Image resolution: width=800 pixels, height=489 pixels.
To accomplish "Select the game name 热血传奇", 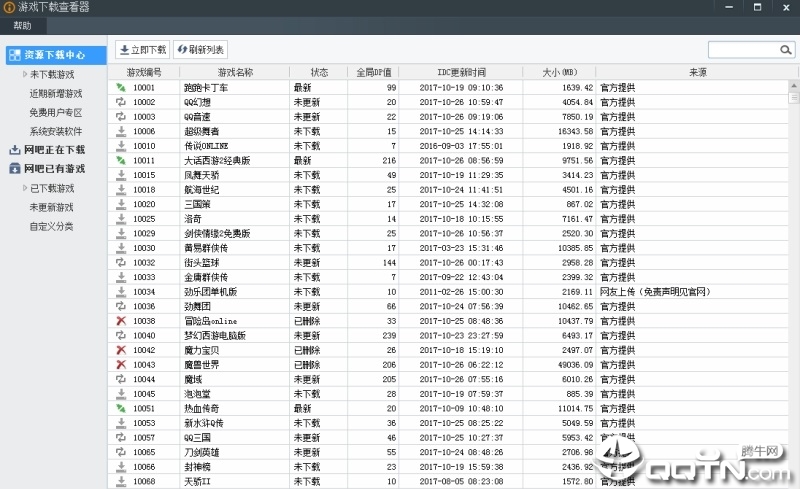I will pyautogui.click(x=202, y=409).
